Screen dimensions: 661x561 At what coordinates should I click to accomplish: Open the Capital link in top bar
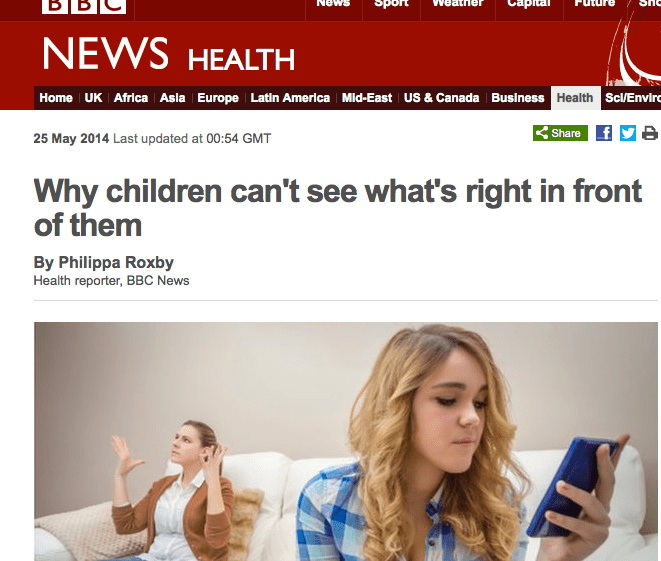(529, 4)
